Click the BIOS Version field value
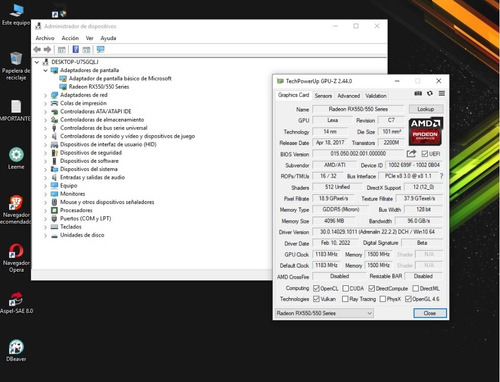The width and height of the screenshot is (500, 382). pos(358,154)
